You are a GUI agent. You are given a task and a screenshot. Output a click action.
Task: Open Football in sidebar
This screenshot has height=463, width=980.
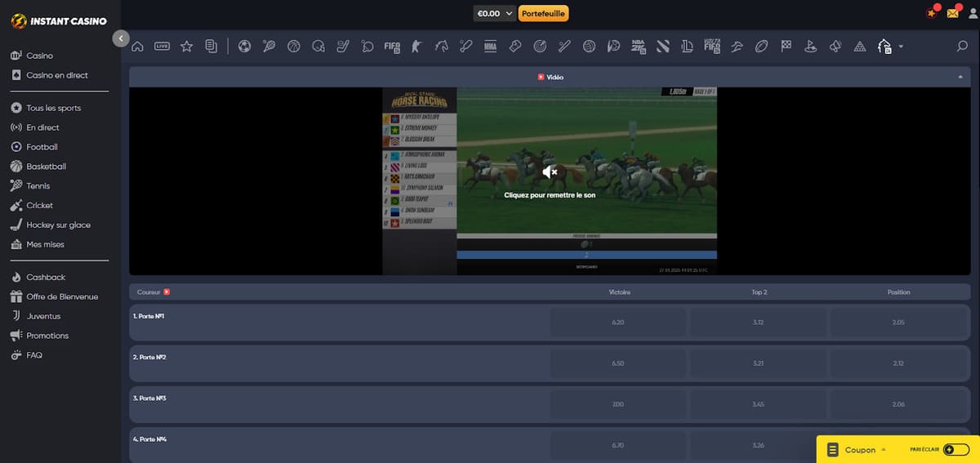(x=42, y=147)
